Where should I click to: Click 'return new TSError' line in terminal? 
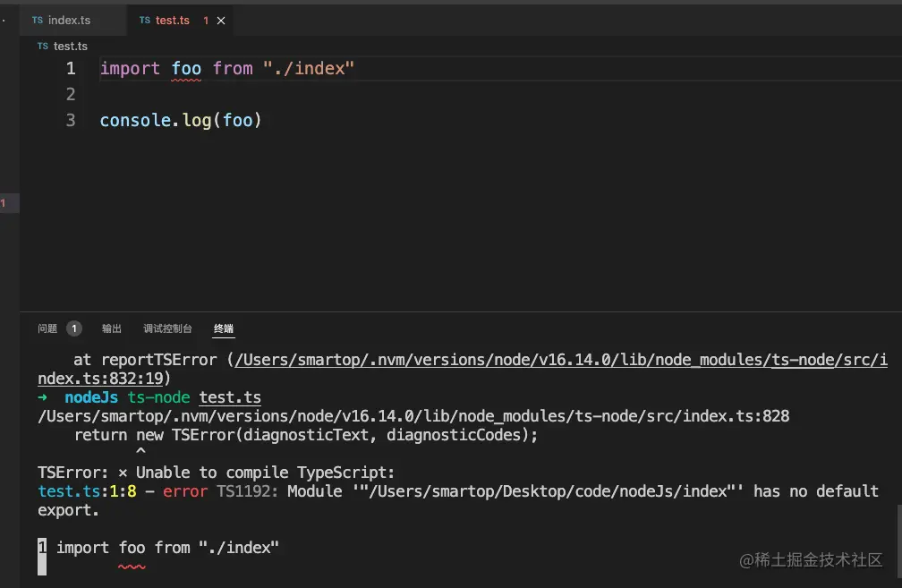306,435
